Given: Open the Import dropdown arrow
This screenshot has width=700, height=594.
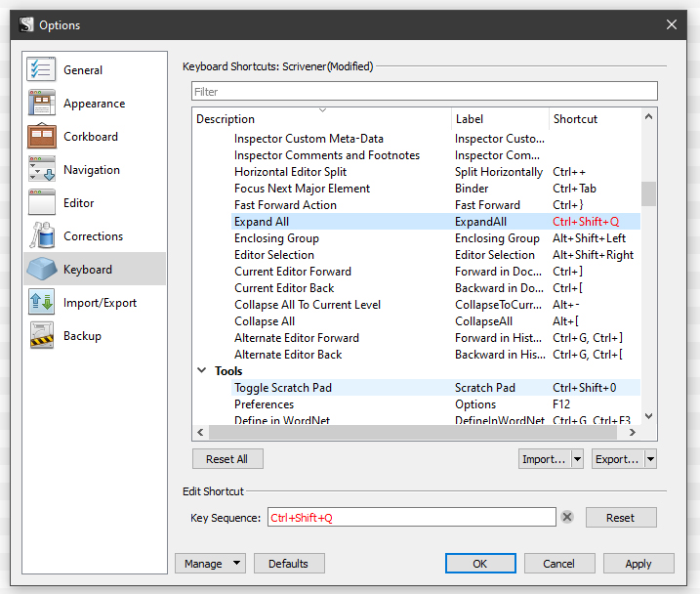Looking at the screenshot, I should coord(577,459).
